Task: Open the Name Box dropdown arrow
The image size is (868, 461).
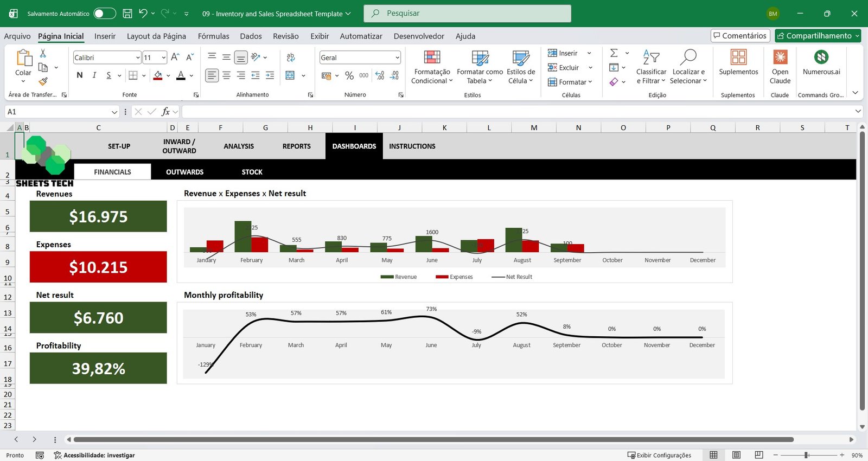Action: [114, 112]
